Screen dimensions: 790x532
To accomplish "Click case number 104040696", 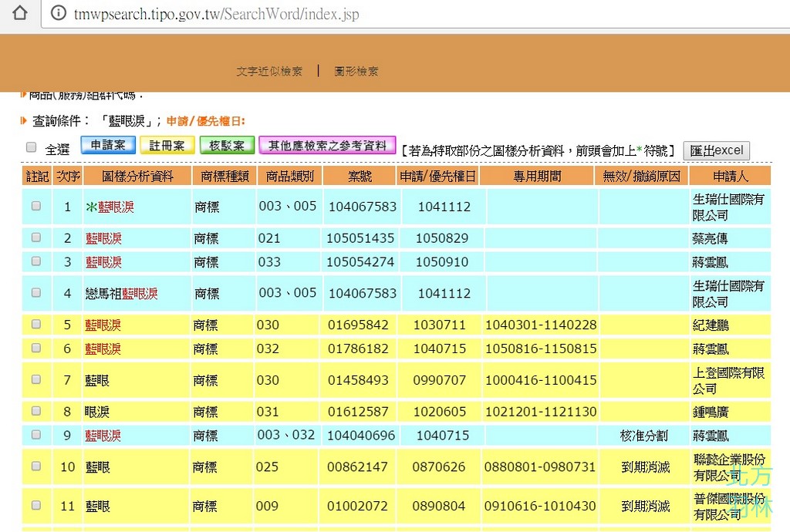I will [361, 436].
